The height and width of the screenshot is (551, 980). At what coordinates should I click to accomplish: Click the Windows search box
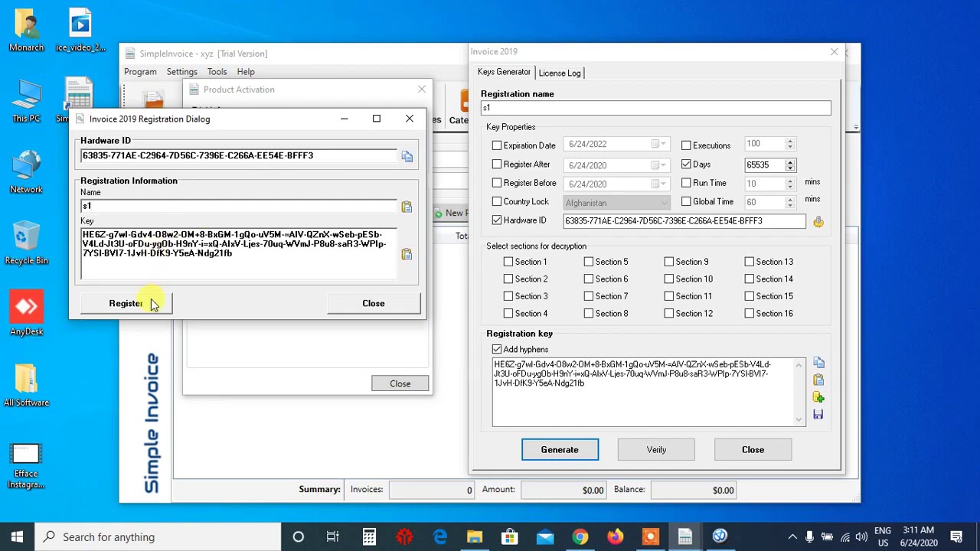point(157,536)
